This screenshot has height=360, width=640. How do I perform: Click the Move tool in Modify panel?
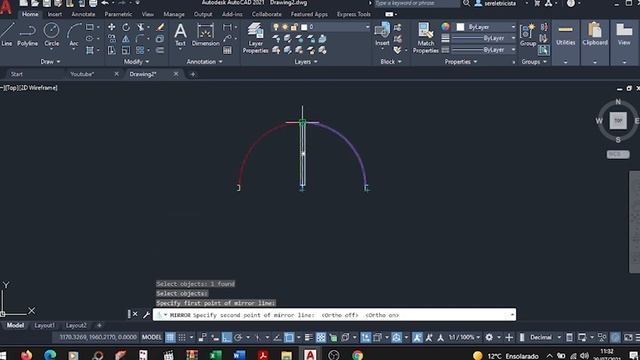pyautogui.click(x=111, y=27)
